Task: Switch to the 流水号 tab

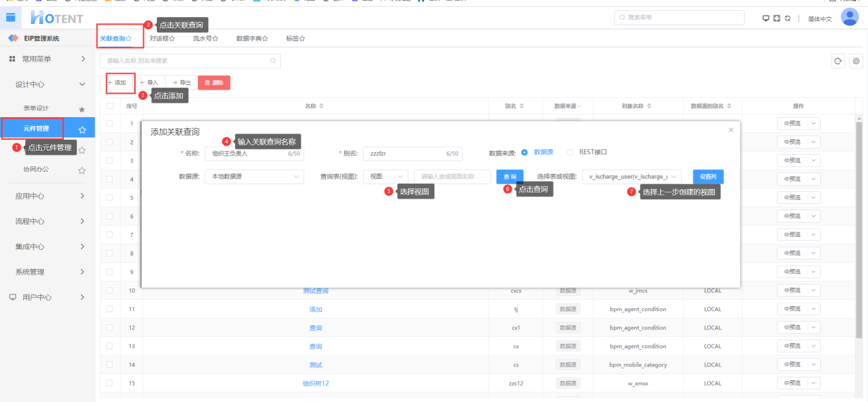Action: 205,39
